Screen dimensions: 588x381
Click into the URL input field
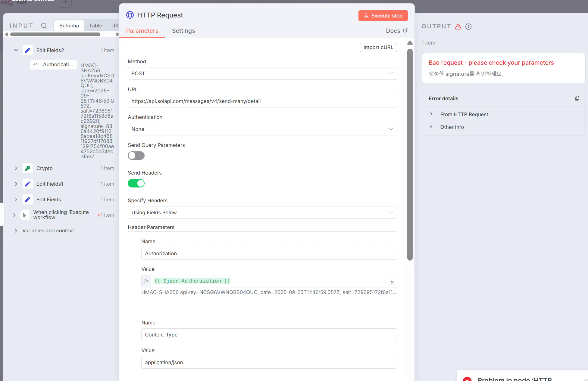(x=262, y=101)
